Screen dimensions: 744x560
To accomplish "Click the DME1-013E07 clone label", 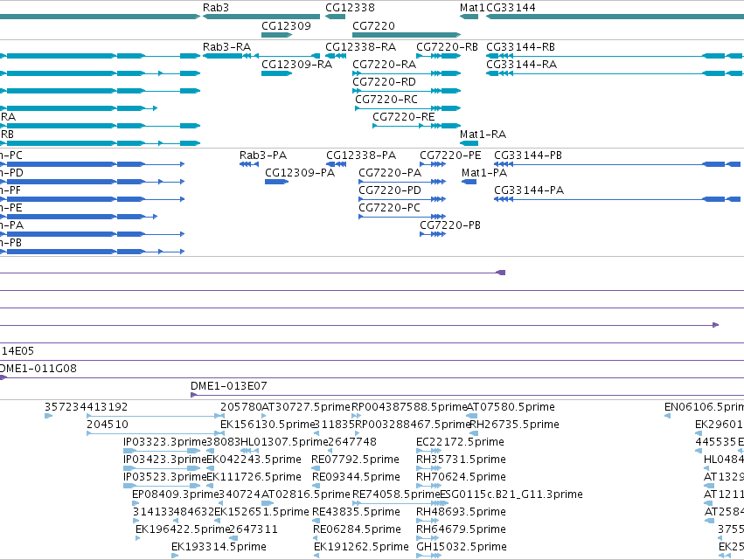I will click(229, 386).
